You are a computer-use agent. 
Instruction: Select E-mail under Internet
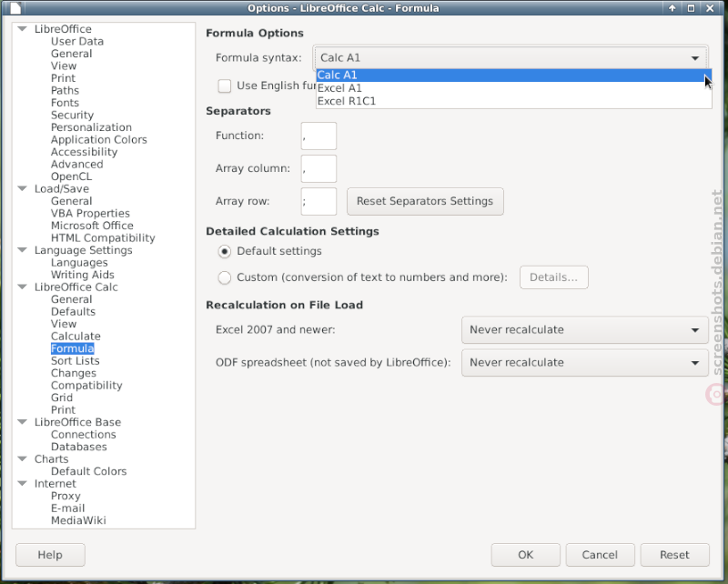click(67, 508)
